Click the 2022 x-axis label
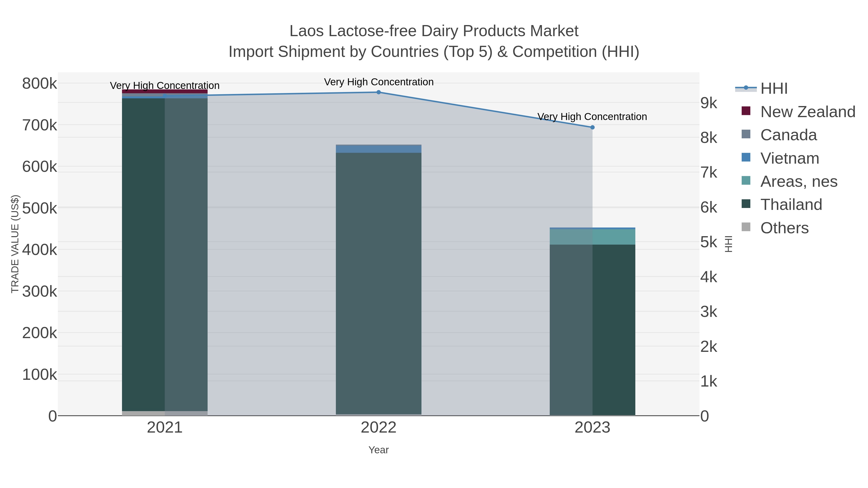 378,428
